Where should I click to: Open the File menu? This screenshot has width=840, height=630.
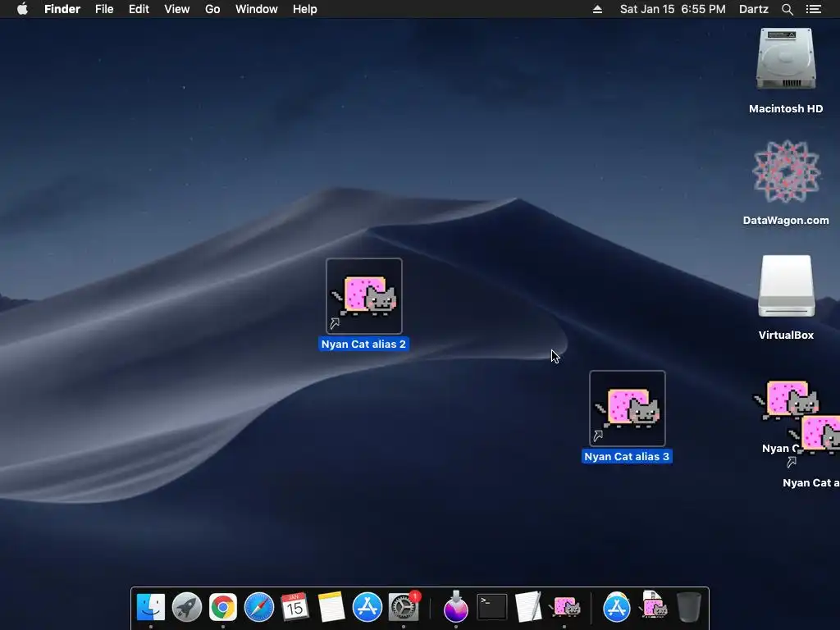104,9
